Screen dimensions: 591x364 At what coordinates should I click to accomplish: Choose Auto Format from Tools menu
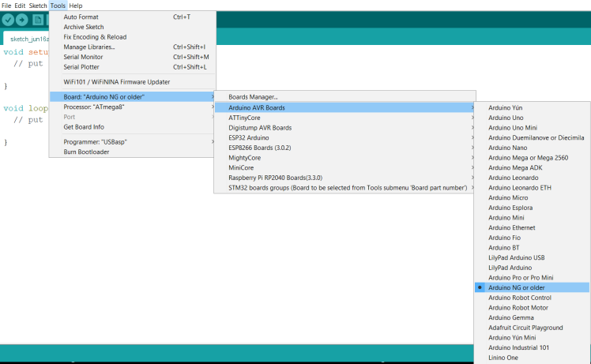click(133, 17)
